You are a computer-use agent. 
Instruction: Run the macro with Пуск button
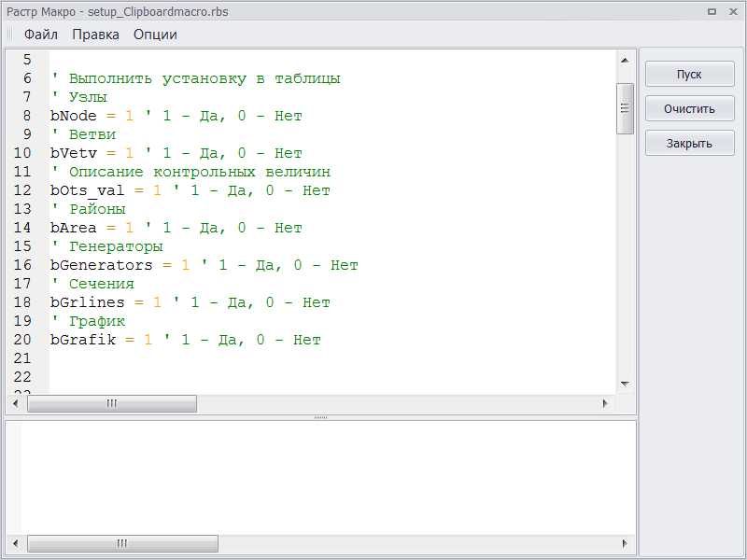(x=689, y=75)
